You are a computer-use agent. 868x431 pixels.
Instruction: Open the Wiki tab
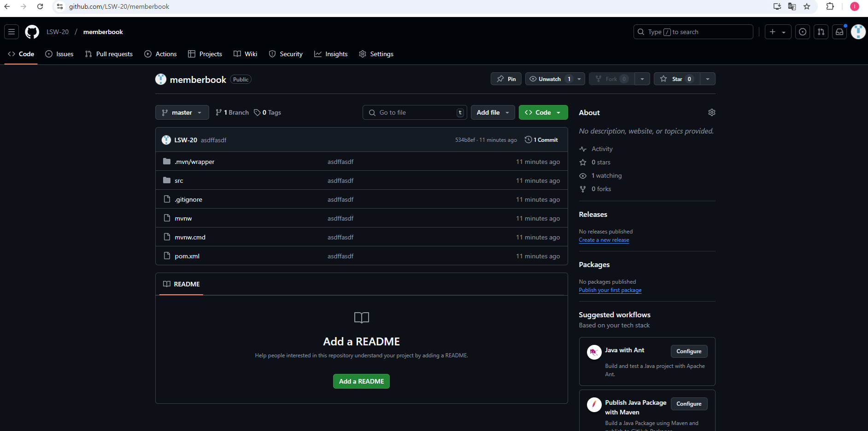tap(246, 54)
